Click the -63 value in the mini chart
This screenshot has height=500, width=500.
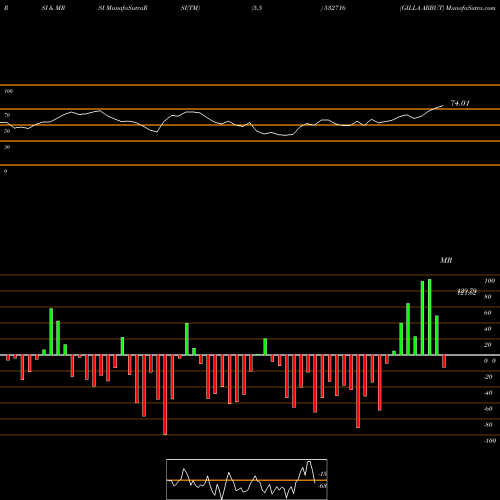pos(322,486)
